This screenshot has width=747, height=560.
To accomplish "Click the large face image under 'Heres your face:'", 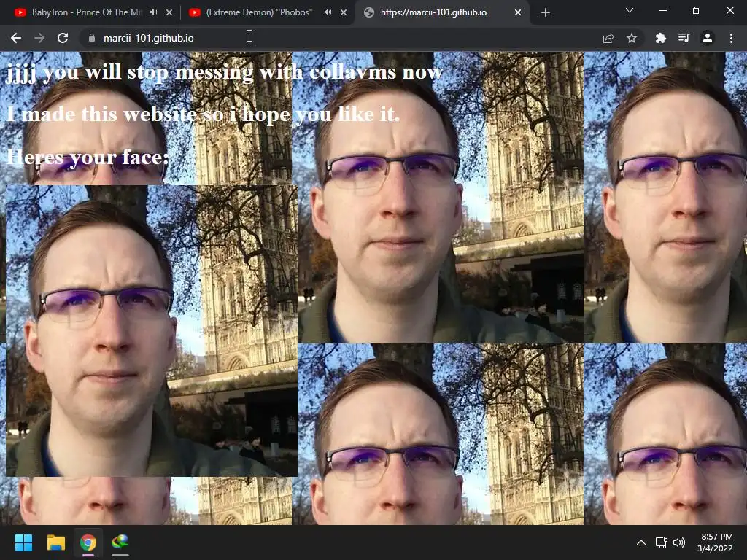I will [x=152, y=330].
